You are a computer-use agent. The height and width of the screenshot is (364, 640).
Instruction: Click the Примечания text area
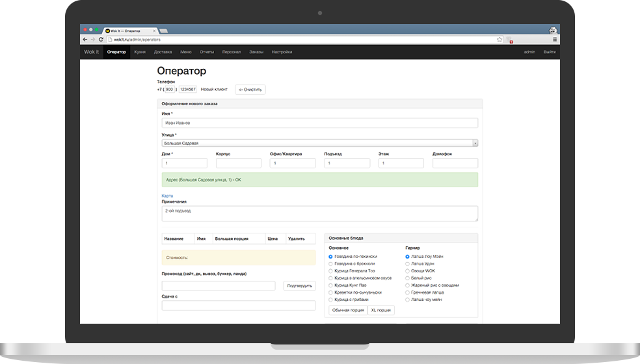coord(319,214)
